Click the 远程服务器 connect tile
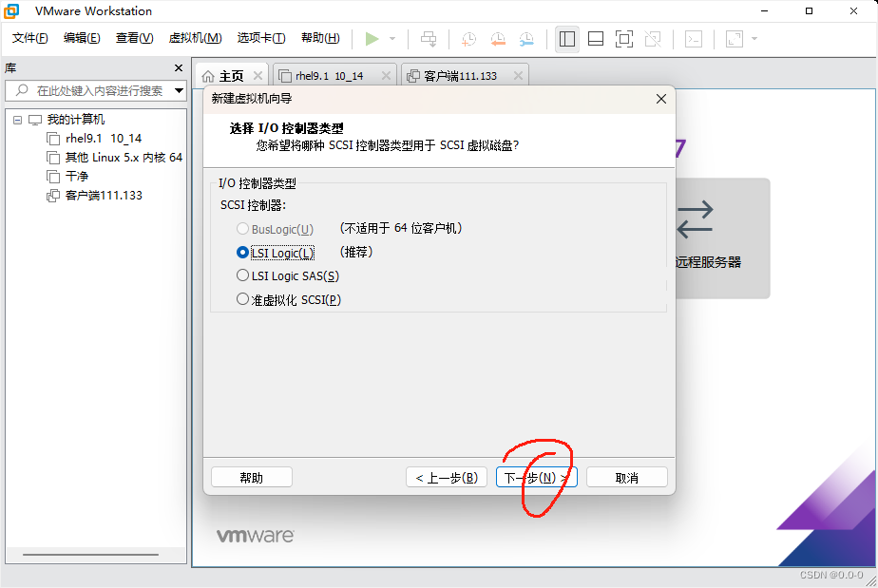This screenshot has width=878, height=588. (722, 238)
